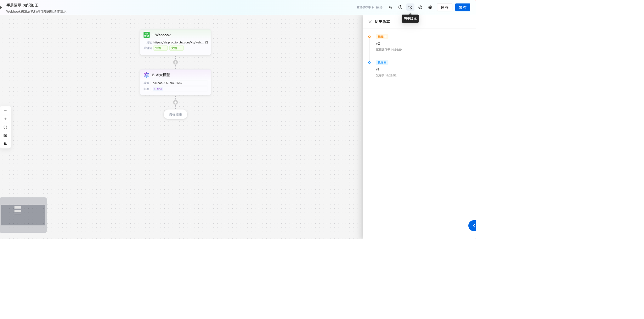
Task: Select version v2 draft in history
Action: [378, 43]
